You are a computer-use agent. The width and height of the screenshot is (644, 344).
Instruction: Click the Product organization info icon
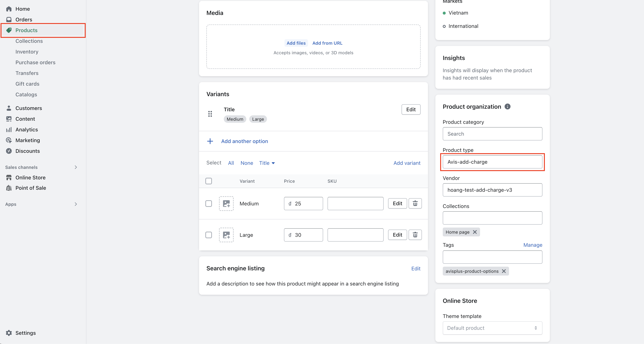coord(507,107)
